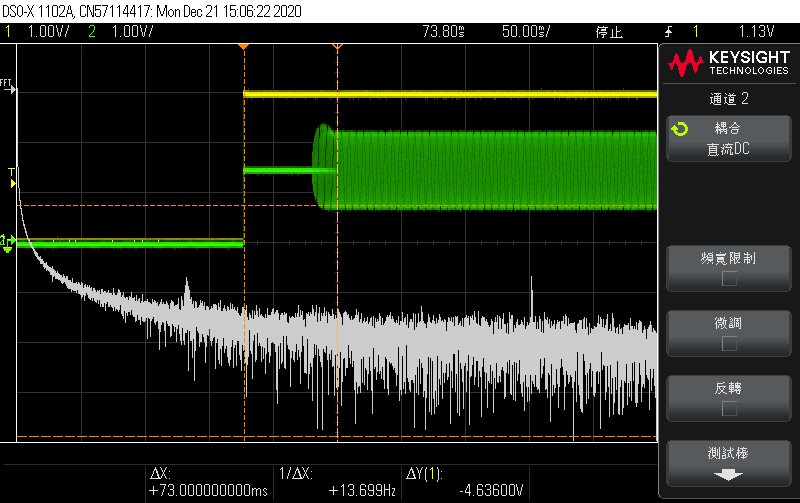
Task: Click the Keysight Technologies waveform logo
Action: (686, 63)
